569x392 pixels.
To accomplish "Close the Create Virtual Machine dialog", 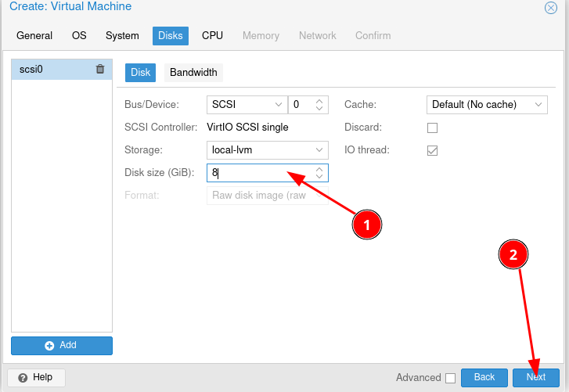I will (551, 8).
